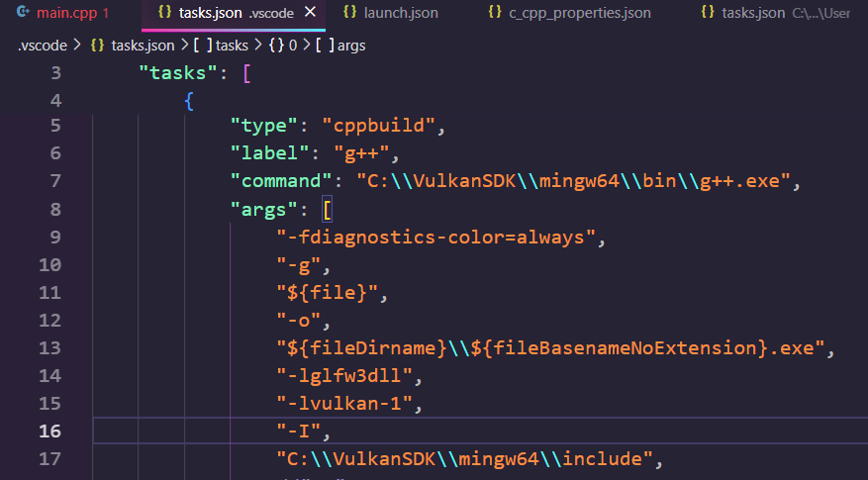Click the "-lglfw3dll" argument
Image resolution: width=868 pixels, height=480 pixels.
click(x=344, y=375)
